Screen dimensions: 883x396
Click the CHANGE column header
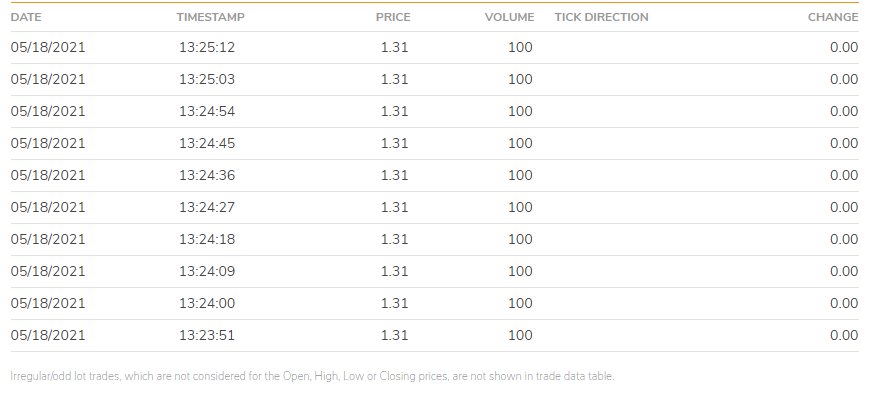[x=833, y=17]
